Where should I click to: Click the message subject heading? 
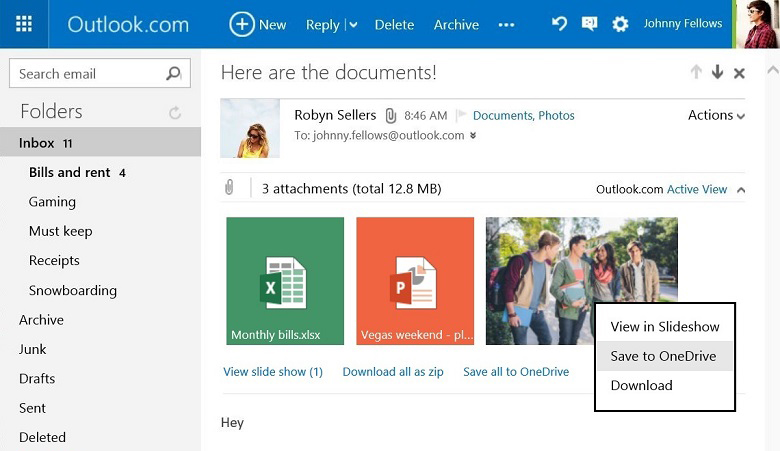329,73
